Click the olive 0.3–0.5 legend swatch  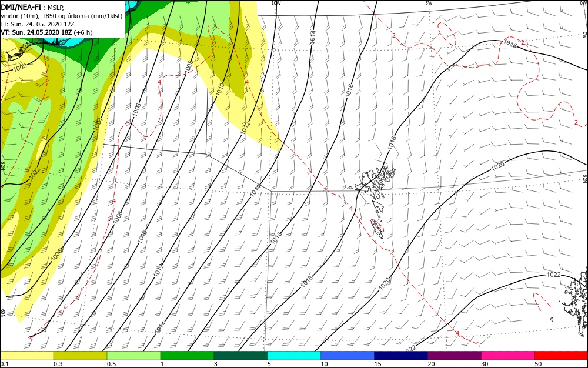[80, 356]
